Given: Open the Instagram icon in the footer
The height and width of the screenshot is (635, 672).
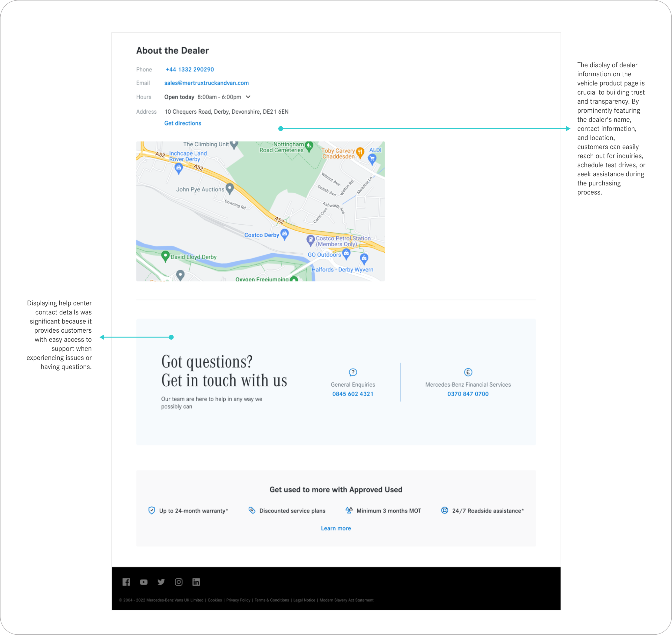Looking at the screenshot, I should tap(179, 582).
